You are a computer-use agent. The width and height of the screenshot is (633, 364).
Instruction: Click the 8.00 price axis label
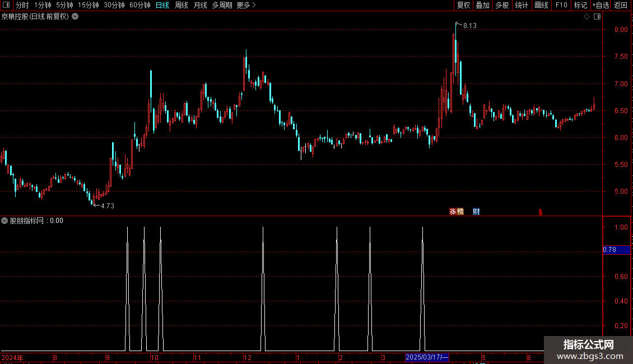(x=621, y=30)
